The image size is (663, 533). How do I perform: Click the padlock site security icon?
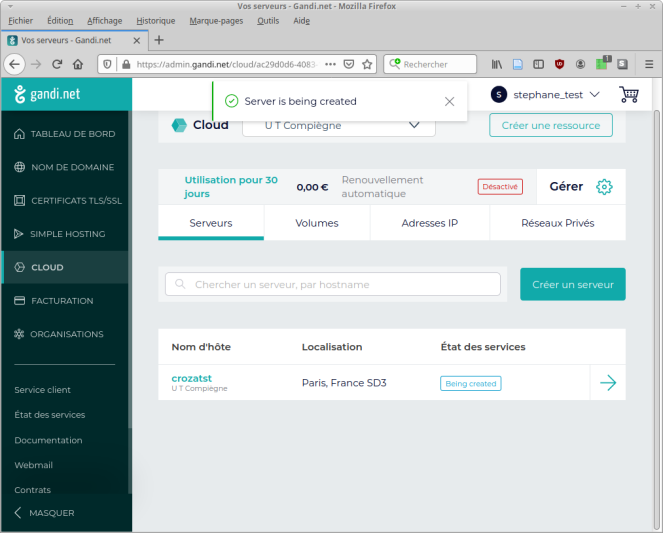pyautogui.click(x=126, y=64)
